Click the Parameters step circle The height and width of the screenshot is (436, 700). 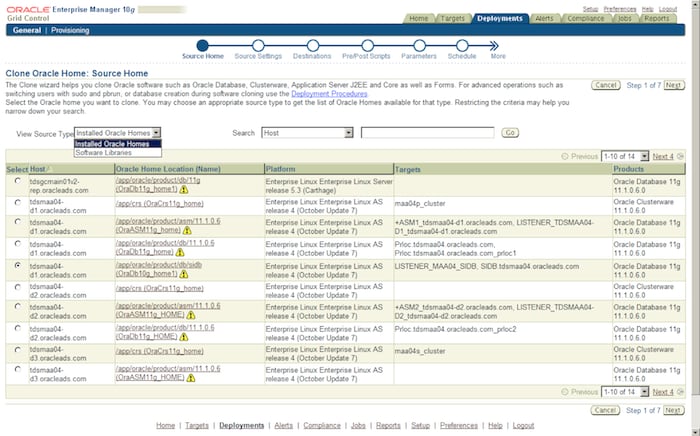point(419,46)
